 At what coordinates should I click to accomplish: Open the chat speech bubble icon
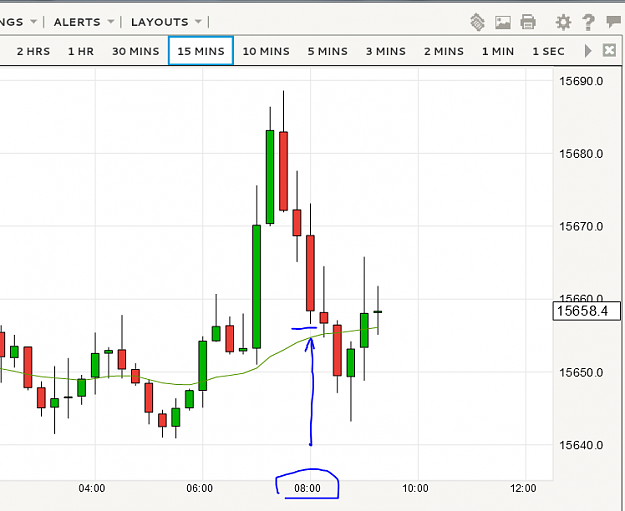614,22
